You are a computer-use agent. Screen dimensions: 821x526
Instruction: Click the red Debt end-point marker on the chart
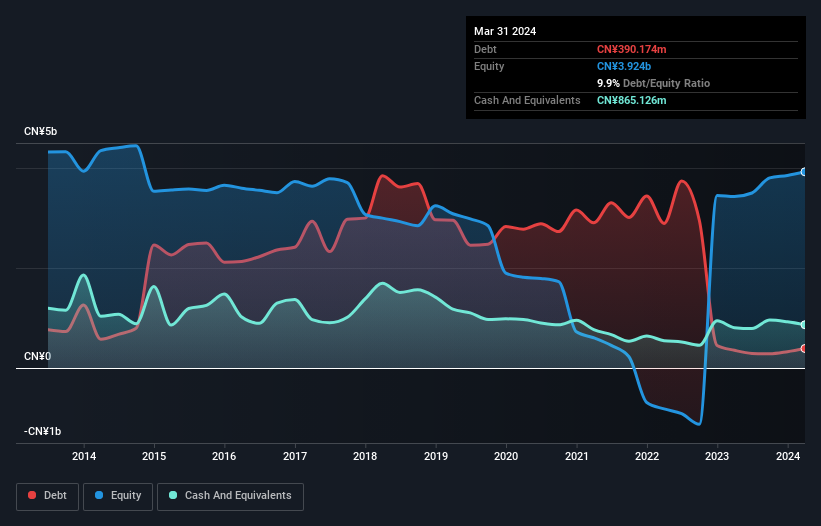804,349
